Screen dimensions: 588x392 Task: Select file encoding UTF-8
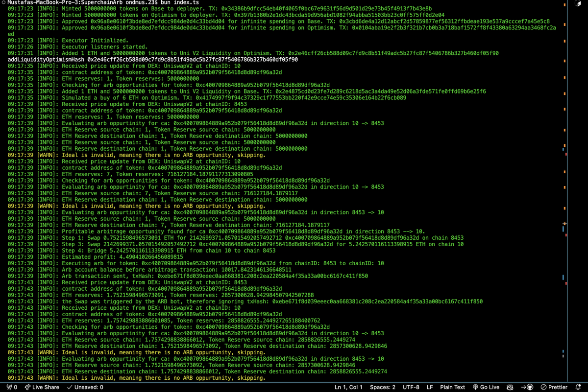pyautogui.click(x=411, y=387)
